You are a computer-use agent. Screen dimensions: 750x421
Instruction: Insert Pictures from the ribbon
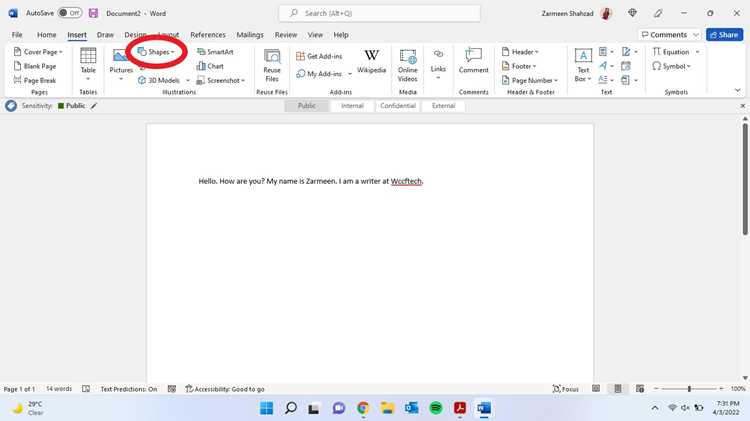(x=121, y=64)
